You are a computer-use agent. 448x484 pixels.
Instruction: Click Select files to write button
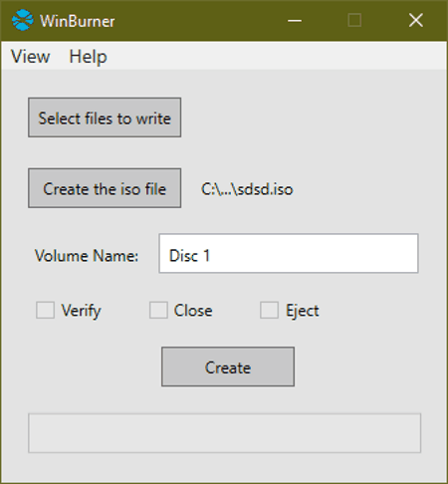point(105,118)
